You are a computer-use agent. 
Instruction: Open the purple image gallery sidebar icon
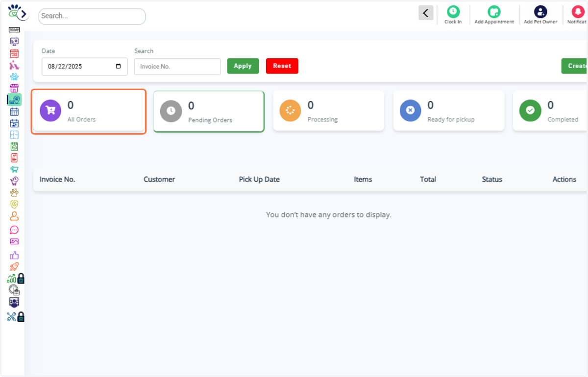pos(14,241)
